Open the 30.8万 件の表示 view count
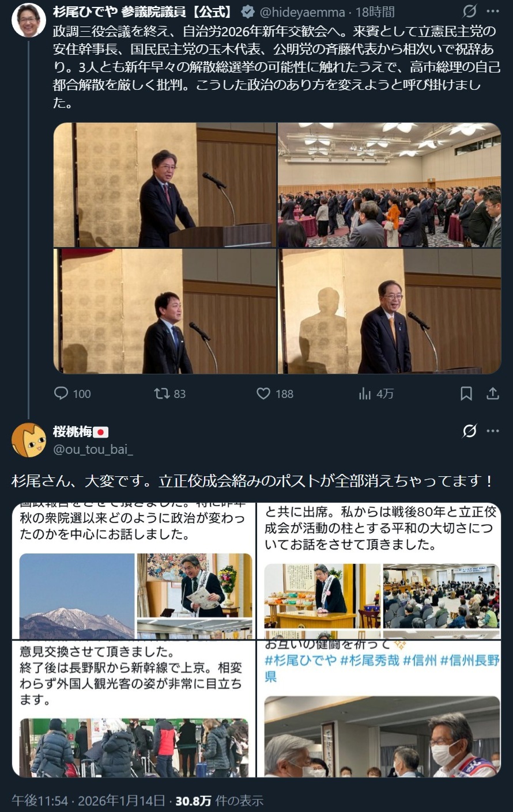Image resolution: width=513 pixels, height=812 pixels. pos(219,800)
